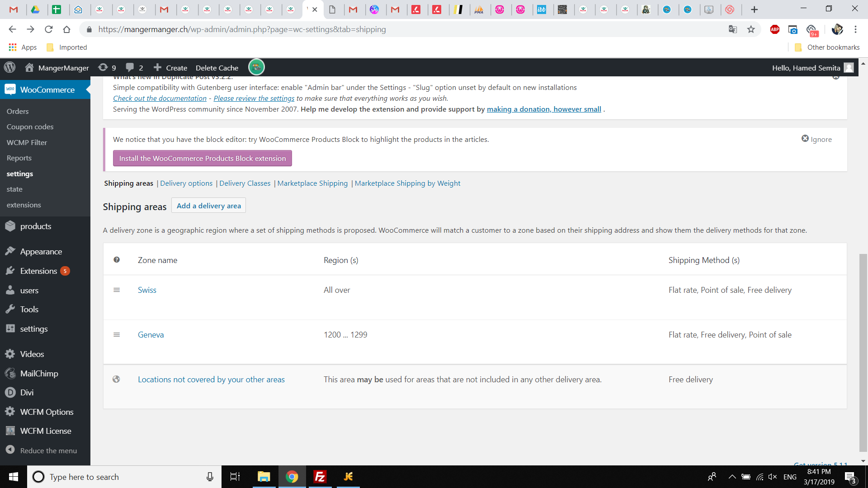Open the comments bubble showing 2
Image resolution: width=868 pixels, height=488 pixels.
pyautogui.click(x=134, y=68)
